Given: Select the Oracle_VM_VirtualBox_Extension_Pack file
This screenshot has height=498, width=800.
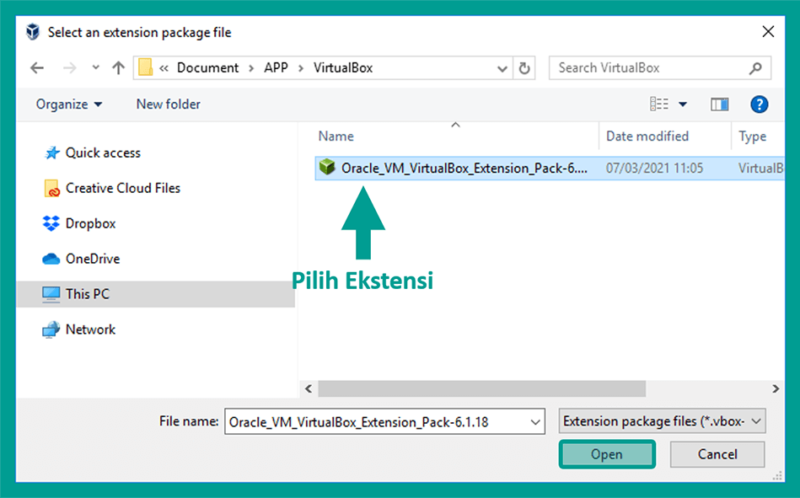Looking at the screenshot, I should (549, 168).
